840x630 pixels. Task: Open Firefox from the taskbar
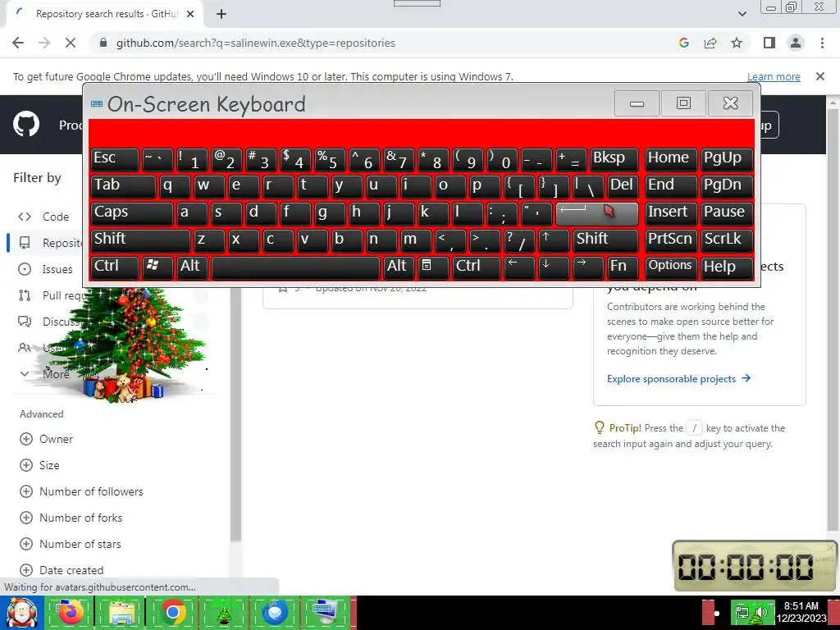pos(71,613)
